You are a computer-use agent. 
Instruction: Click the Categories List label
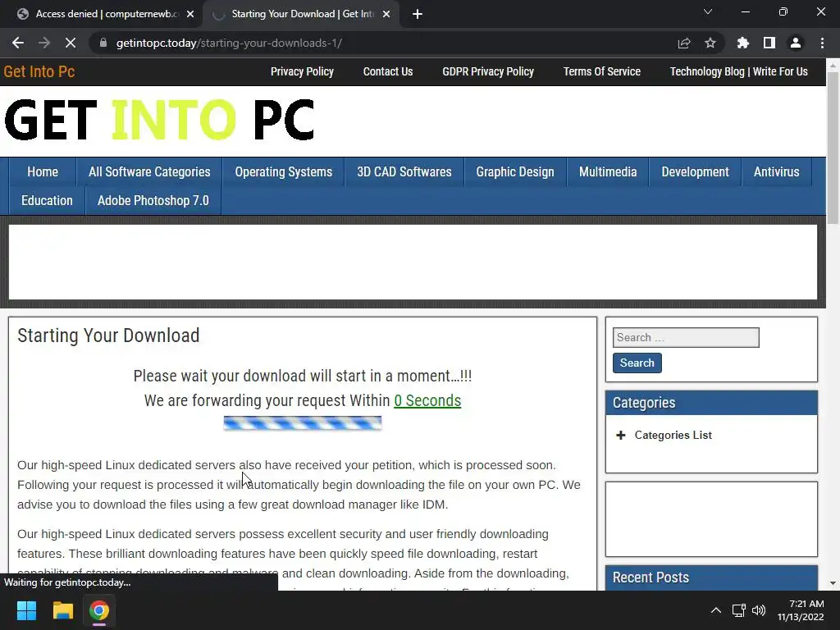(673, 435)
